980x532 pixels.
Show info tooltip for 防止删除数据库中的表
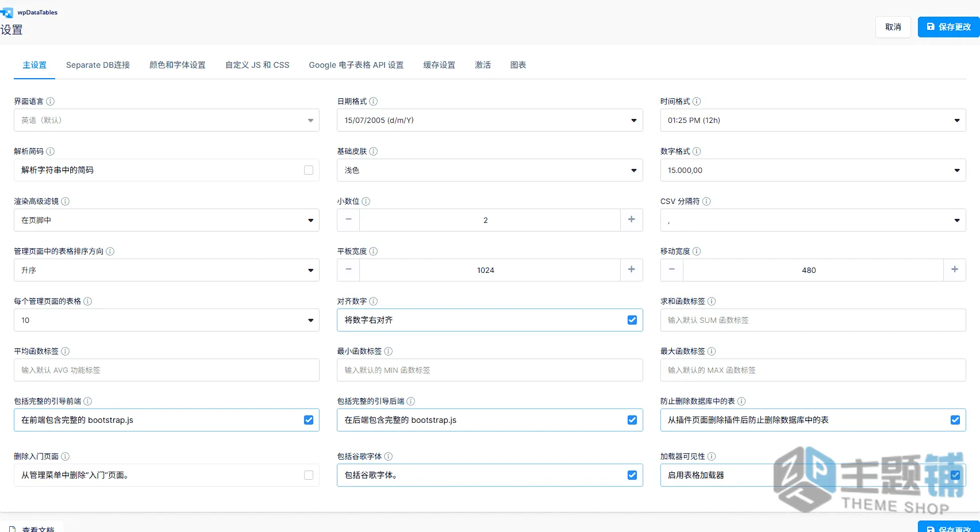click(x=741, y=401)
